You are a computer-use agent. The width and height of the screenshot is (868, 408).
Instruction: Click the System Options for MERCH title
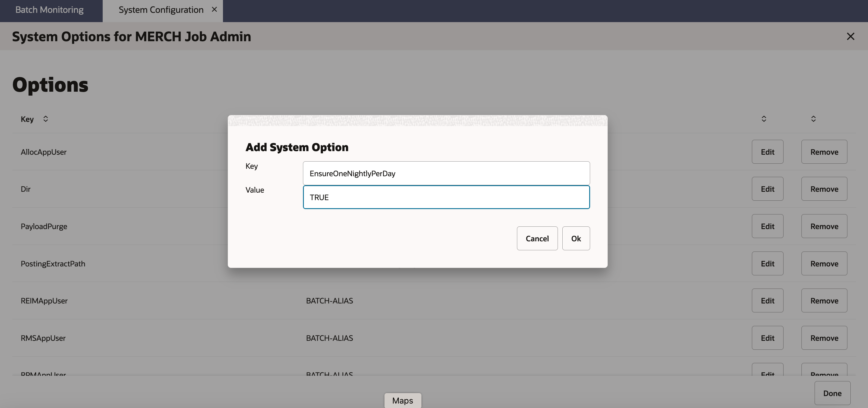131,36
